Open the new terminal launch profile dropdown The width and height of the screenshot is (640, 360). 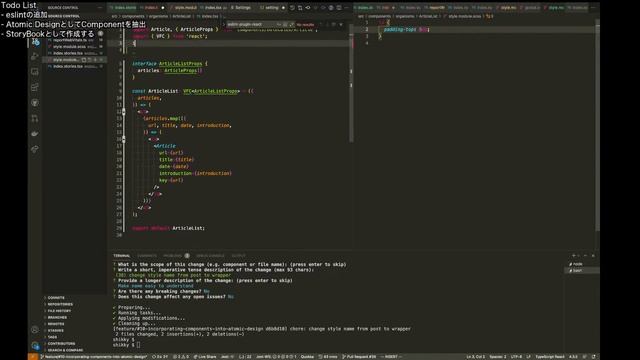point(579,256)
